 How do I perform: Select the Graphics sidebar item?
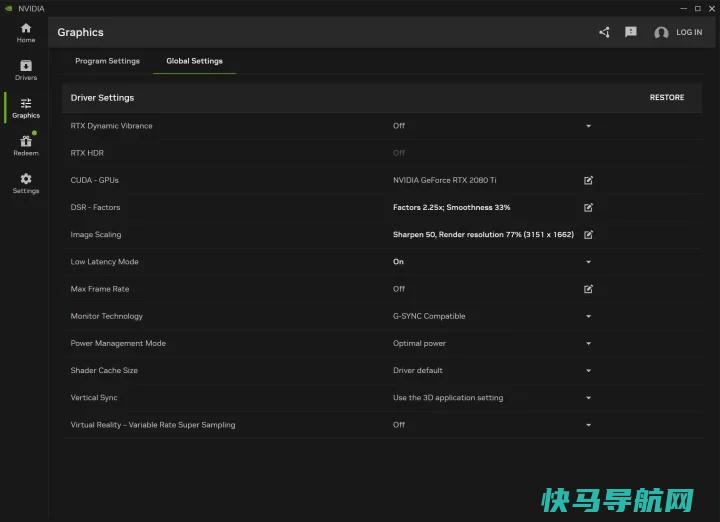(x=26, y=108)
